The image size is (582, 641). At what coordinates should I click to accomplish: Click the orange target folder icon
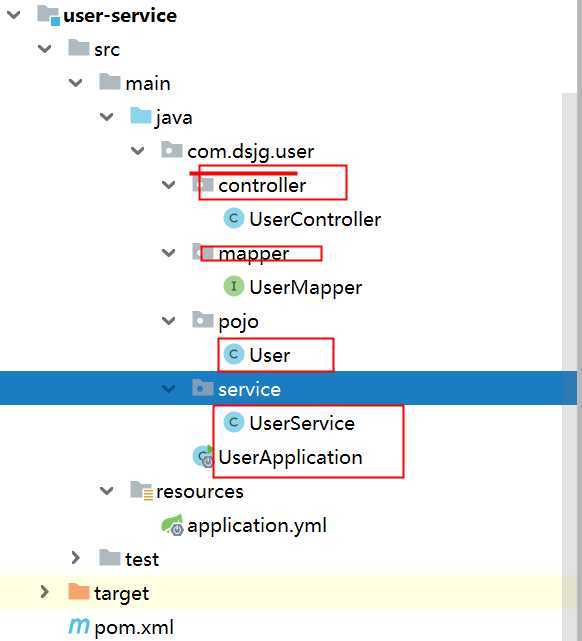(79, 592)
